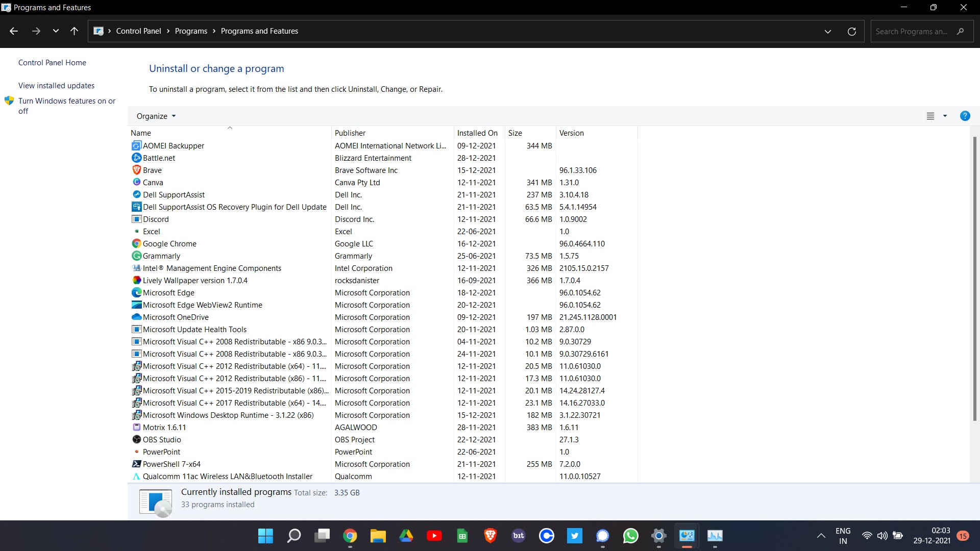Screen dimensions: 980x551
Task: Click the Dell SupportAssist icon
Action: coord(136,195)
